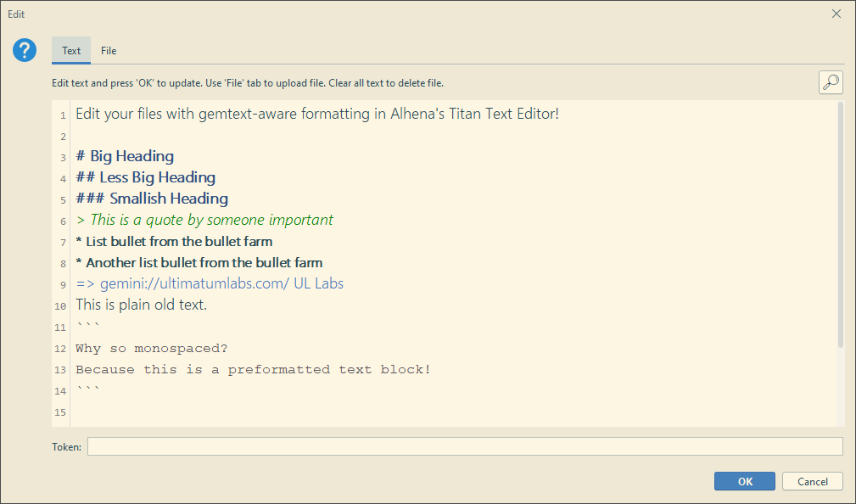Click line number 15 in gutter

(60, 412)
